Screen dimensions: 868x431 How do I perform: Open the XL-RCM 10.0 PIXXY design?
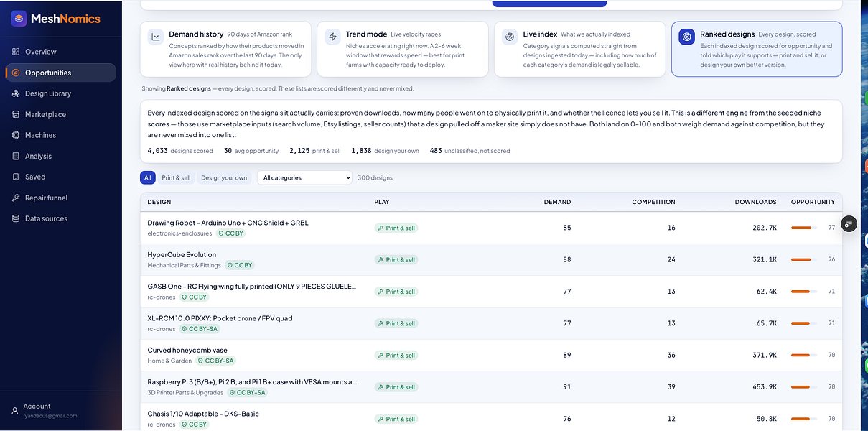(220, 318)
